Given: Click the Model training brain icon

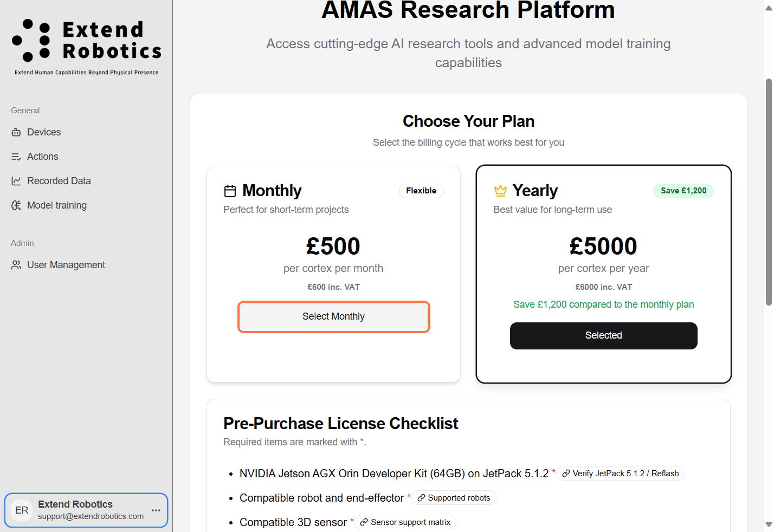Looking at the screenshot, I should pos(16,205).
